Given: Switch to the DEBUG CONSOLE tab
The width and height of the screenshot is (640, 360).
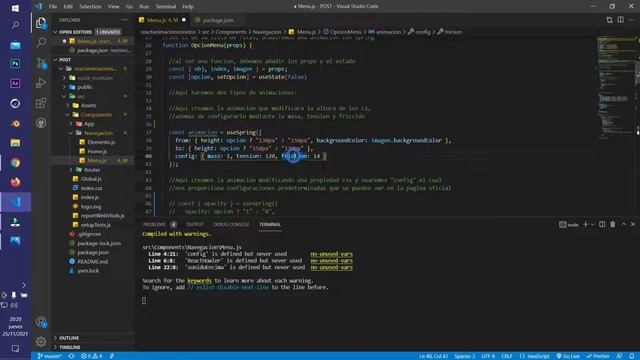Looking at the screenshot, I should [231, 224].
